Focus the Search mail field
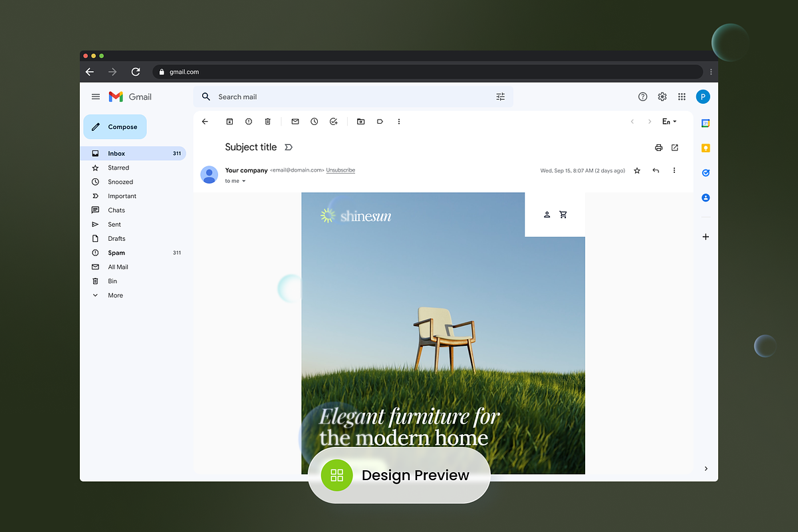Image resolution: width=798 pixels, height=532 pixels. point(353,97)
